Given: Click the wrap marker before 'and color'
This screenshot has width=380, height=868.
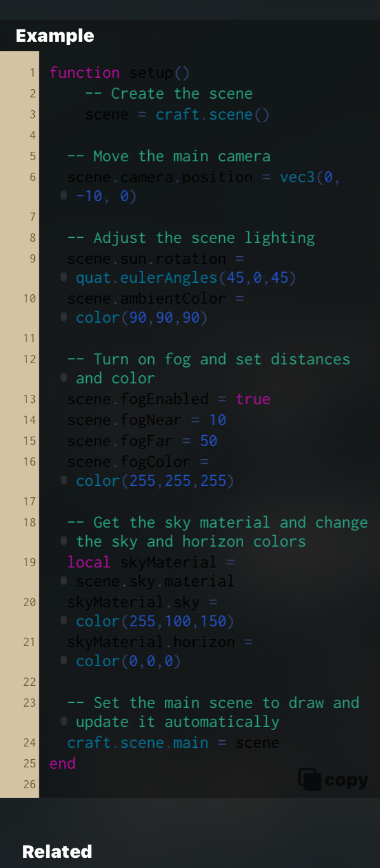Looking at the screenshot, I should tap(63, 378).
